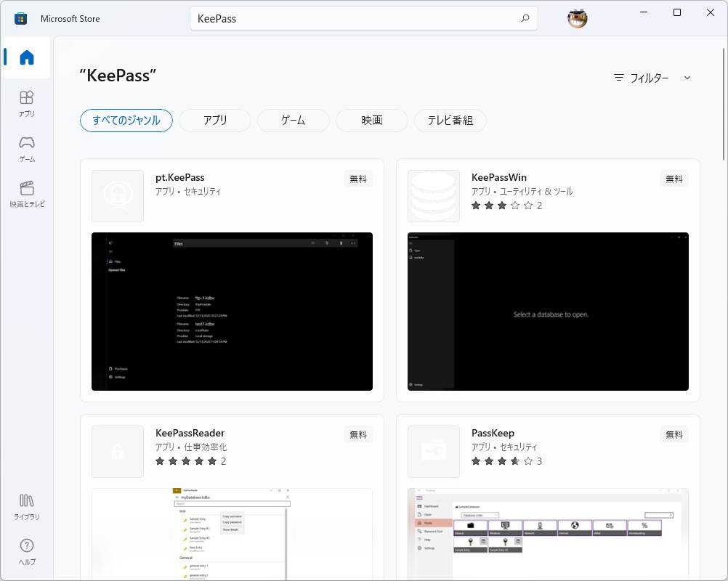The width and height of the screenshot is (728, 581).
Task: Open the フィルター dropdown
Action: point(652,78)
